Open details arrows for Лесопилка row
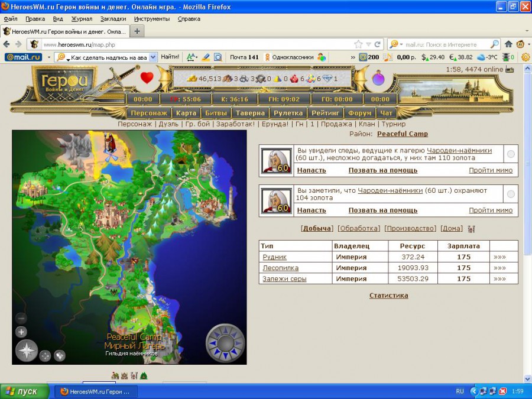 point(499,268)
